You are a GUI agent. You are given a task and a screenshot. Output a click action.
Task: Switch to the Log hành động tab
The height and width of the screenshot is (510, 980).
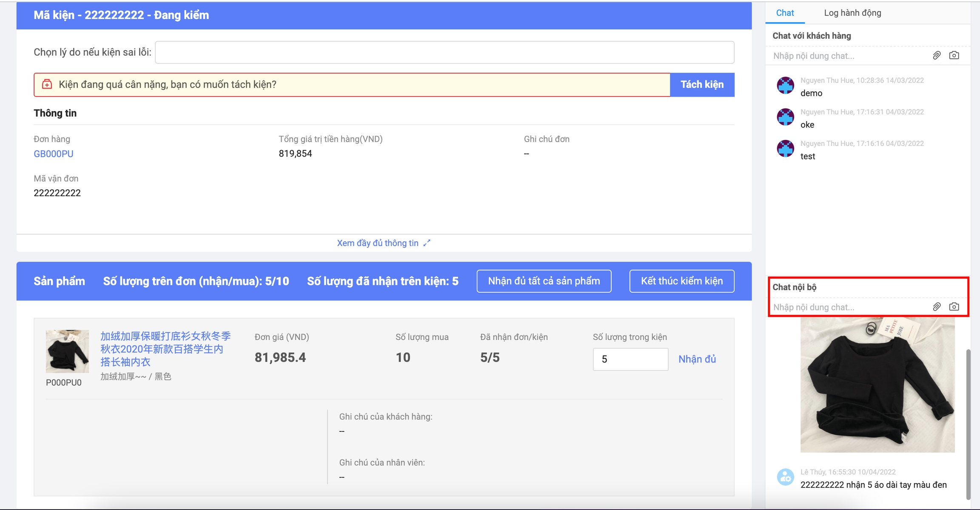(x=852, y=13)
